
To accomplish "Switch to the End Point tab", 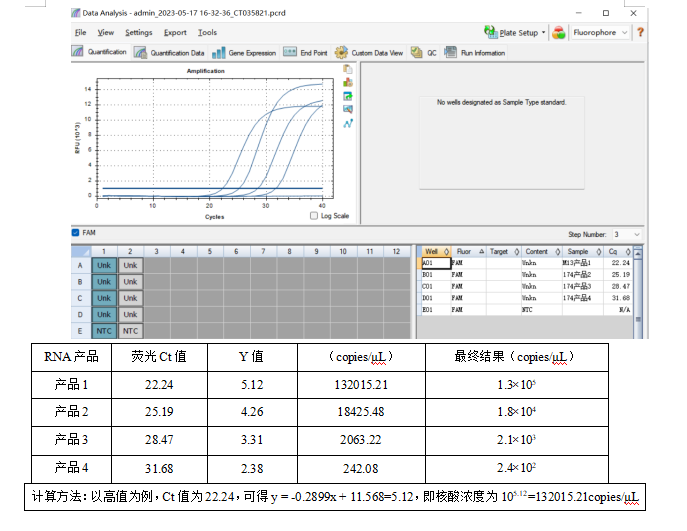I will (305, 53).
